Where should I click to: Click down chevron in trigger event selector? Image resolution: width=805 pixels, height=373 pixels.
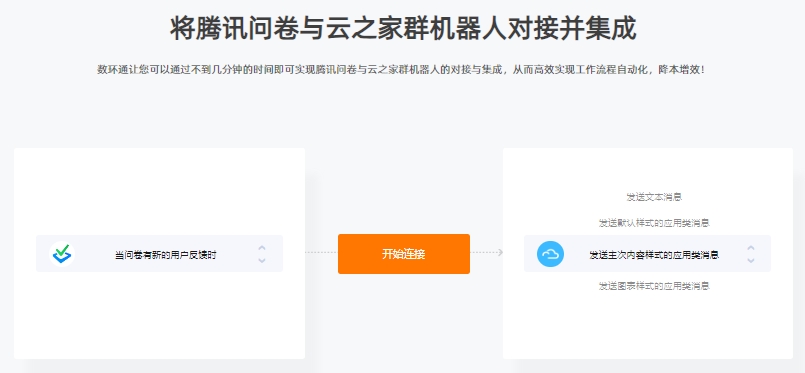262,260
